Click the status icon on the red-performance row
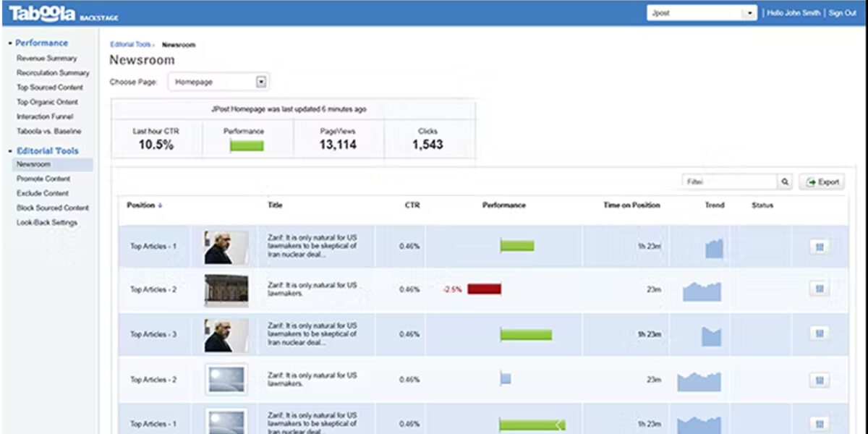The height and width of the screenshot is (434, 868). tap(819, 289)
